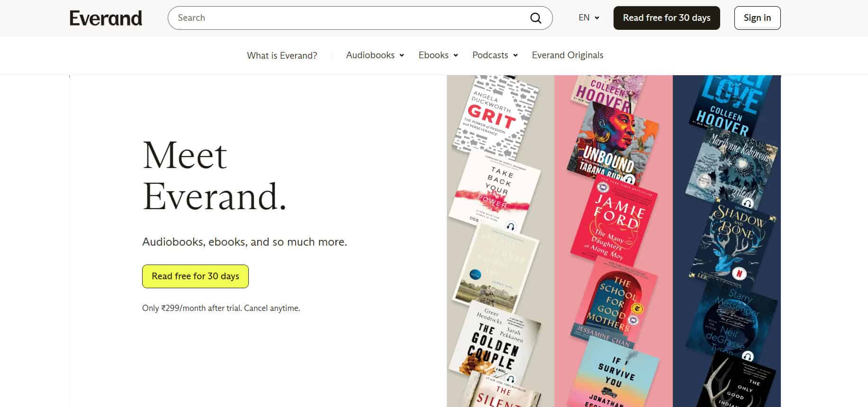Viewport: 868px width, 407px height.
Task: Select the Grit book cover
Action: pos(495,116)
